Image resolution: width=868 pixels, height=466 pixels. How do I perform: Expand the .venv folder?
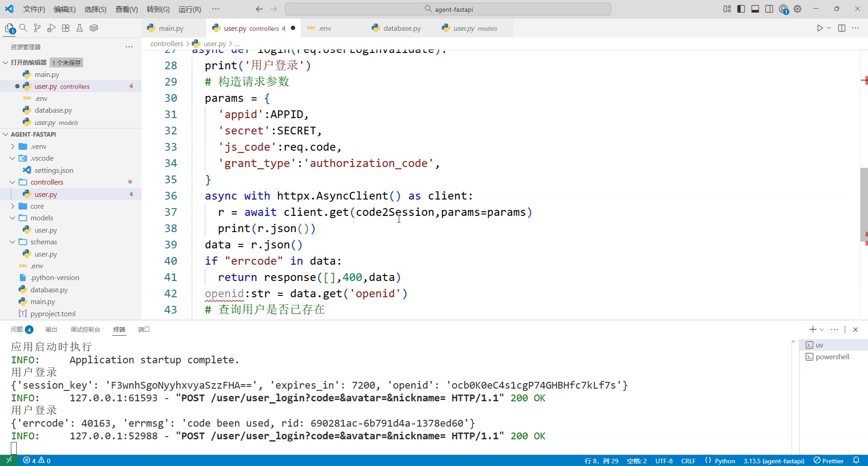tap(13, 147)
